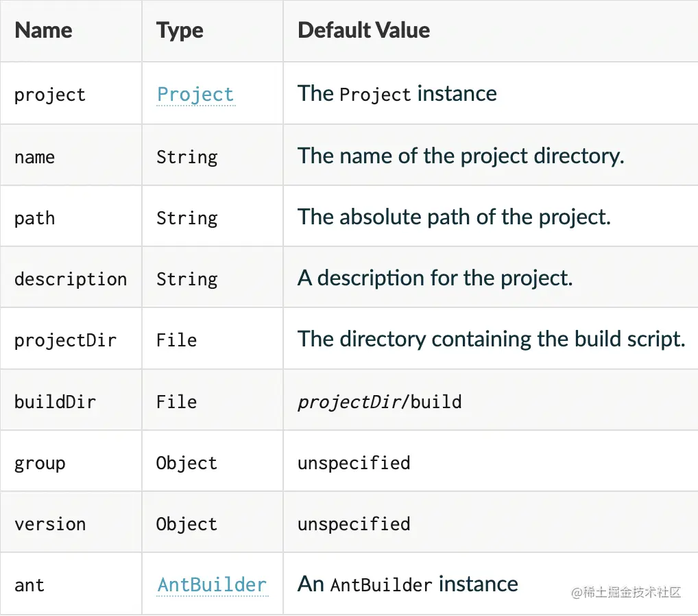
Task: Click the String type for name row
Action: click(x=186, y=156)
